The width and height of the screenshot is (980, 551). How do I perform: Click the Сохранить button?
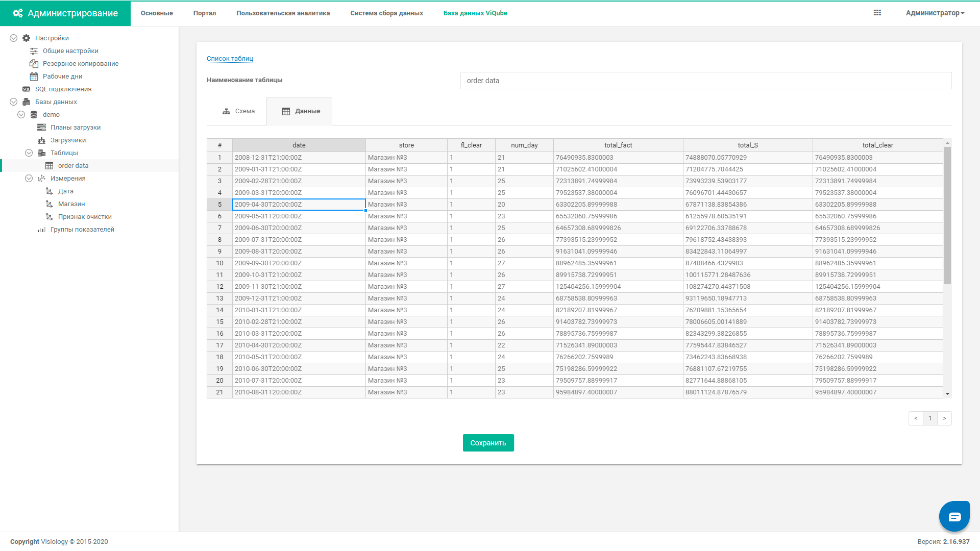point(488,443)
